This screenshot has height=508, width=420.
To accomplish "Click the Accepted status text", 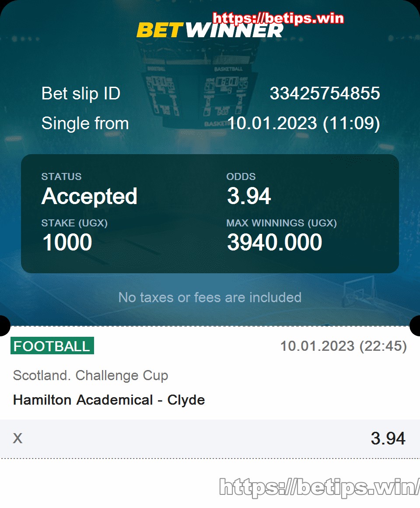I will click(x=89, y=197).
